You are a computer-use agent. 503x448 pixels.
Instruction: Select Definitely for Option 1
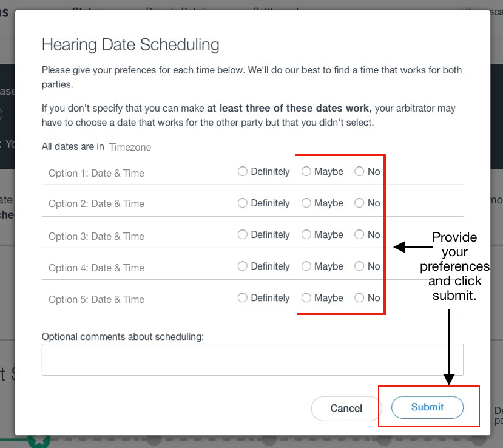pyautogui.click(x=243, y=172)
